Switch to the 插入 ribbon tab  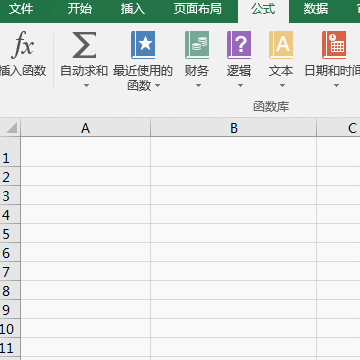pyautogui.click(x=133, y=9)
